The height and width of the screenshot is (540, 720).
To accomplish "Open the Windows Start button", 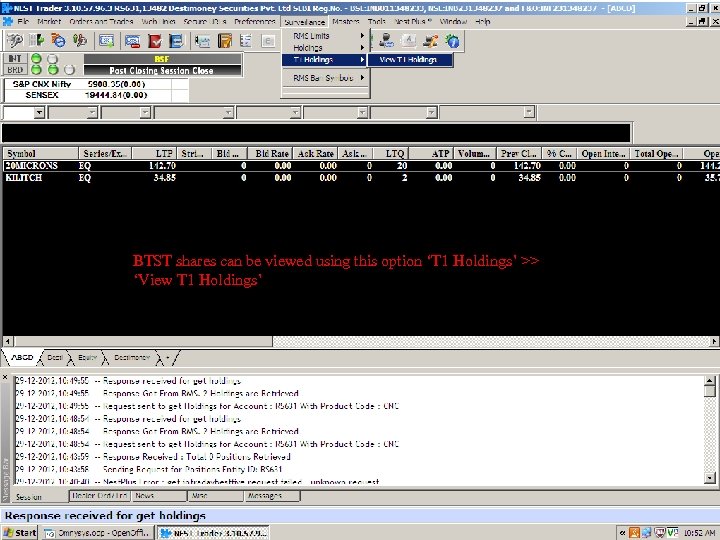I will click(19, 533).
